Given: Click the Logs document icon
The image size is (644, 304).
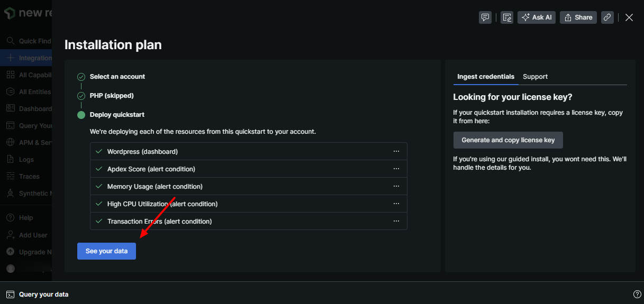Looking at the screenshot, I should (10, 160).
